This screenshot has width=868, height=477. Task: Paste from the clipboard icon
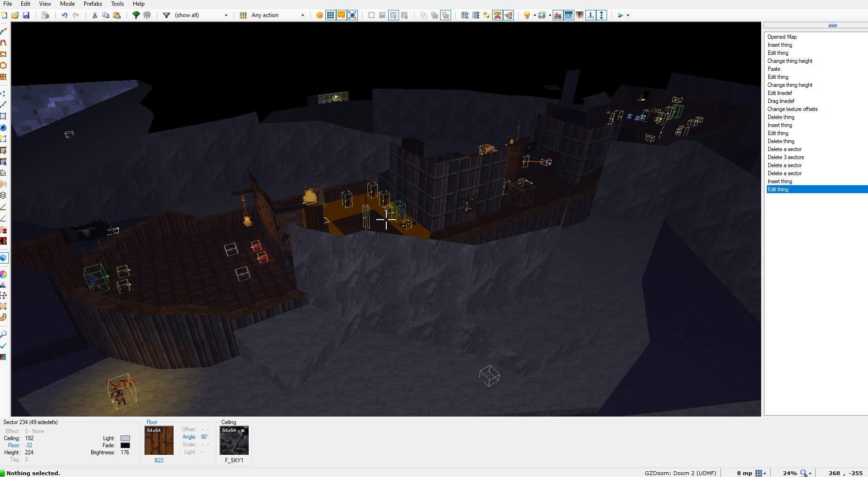(x=117, y=15)
